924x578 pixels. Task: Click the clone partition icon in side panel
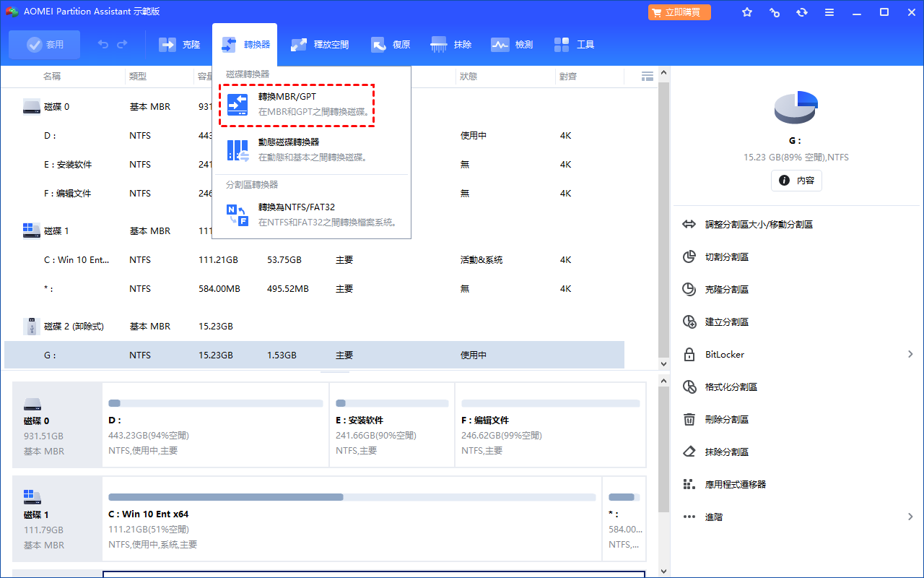(689, 290)
